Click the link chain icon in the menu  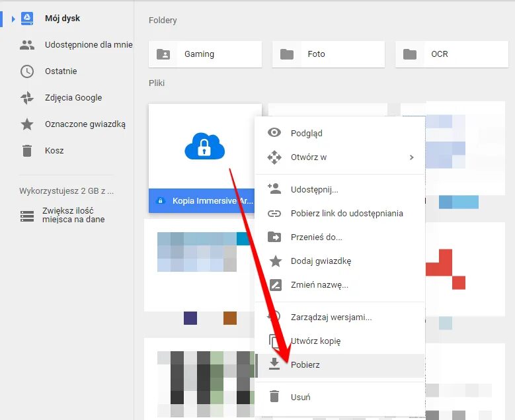pyautogui.click(x=274, y=214)
